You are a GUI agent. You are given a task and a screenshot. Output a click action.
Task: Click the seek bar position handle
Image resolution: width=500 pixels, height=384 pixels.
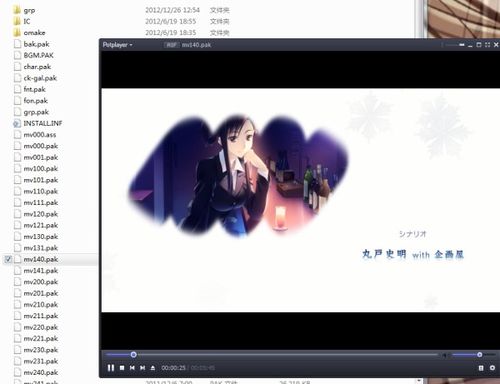133,355
